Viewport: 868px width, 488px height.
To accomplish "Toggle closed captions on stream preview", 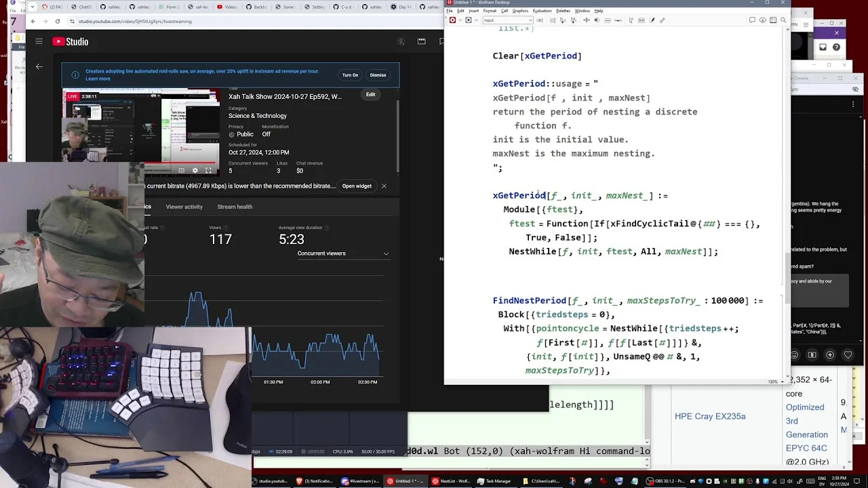I will point(182,170).
